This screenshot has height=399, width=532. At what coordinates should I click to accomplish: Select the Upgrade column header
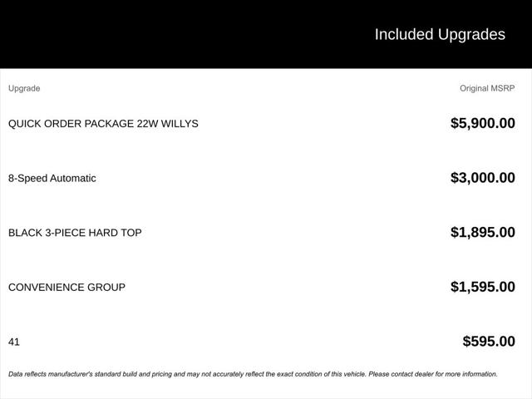pos(24,89)
